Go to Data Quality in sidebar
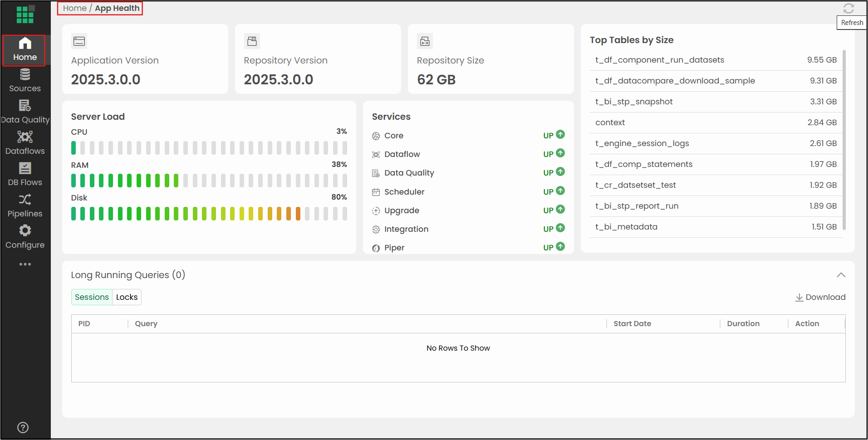 [25, 112]
